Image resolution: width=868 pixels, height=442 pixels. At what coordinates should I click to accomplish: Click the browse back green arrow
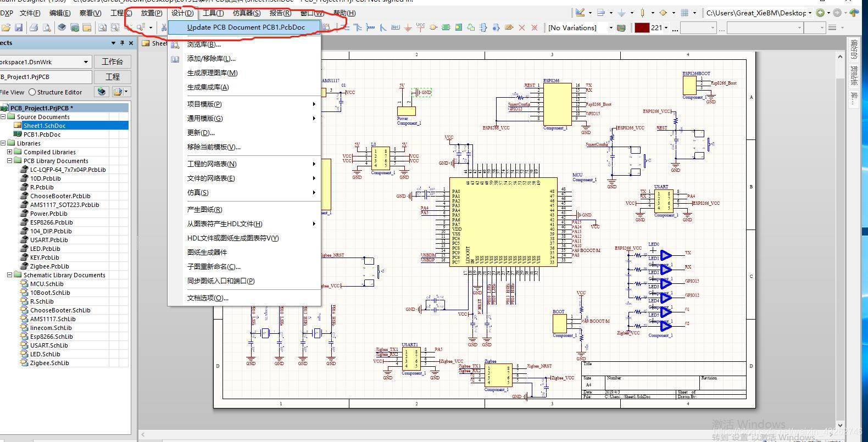(820, 12)
